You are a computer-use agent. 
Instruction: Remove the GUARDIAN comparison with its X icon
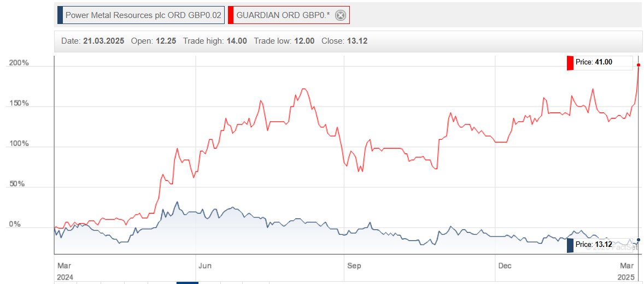coord(341,16)
